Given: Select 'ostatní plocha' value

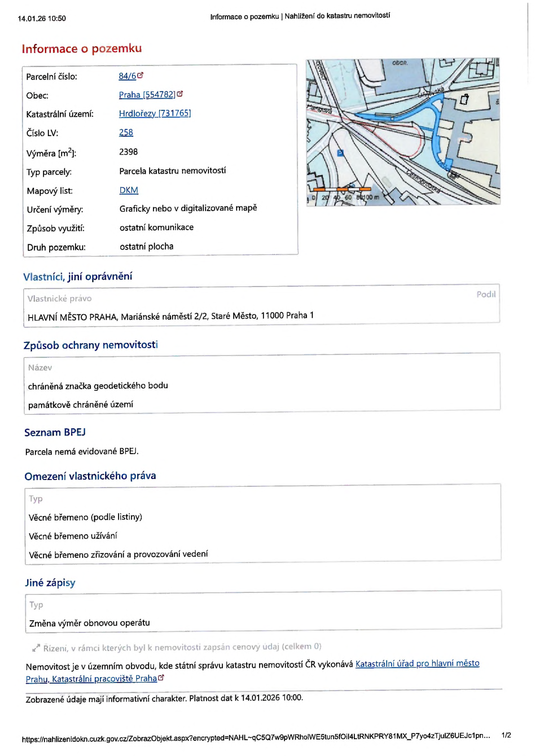Looking at the screenshot, I should (x=147, y=246).
